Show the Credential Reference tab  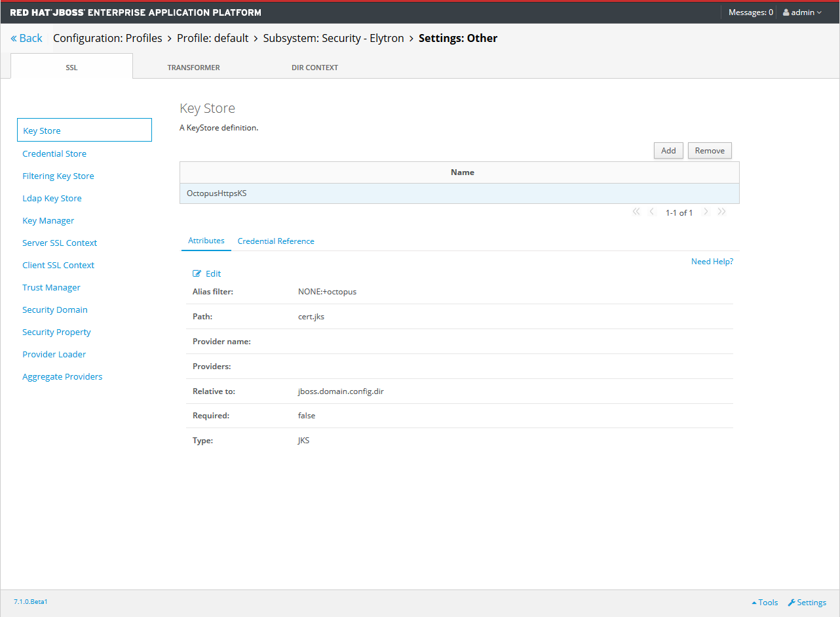276,241
